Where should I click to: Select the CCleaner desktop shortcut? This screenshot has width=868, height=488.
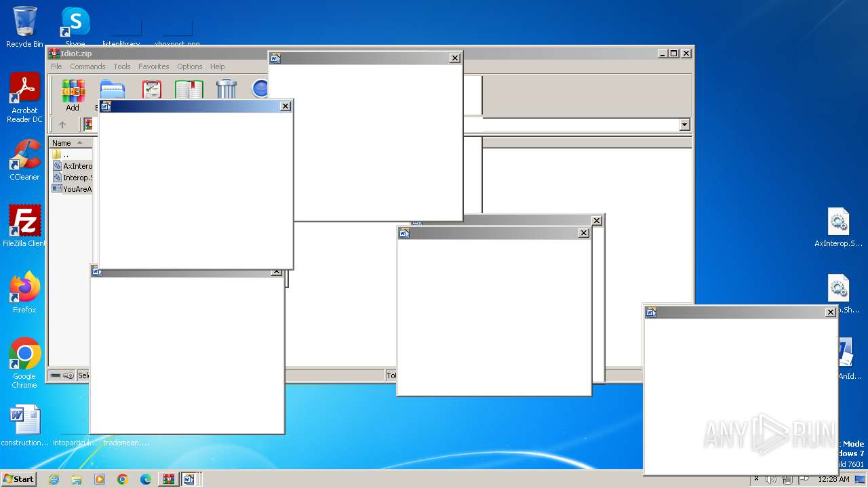coord(24,160)
